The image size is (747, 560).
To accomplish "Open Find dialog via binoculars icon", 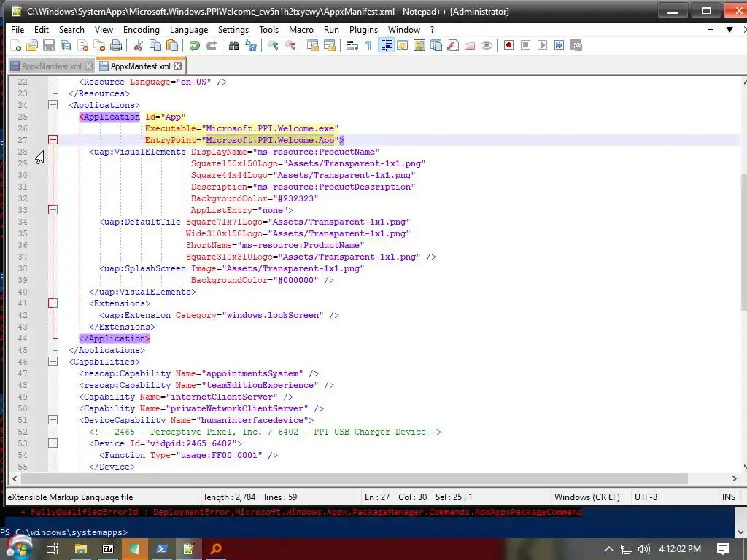I will pyautogui.click(x=233, y=45).
